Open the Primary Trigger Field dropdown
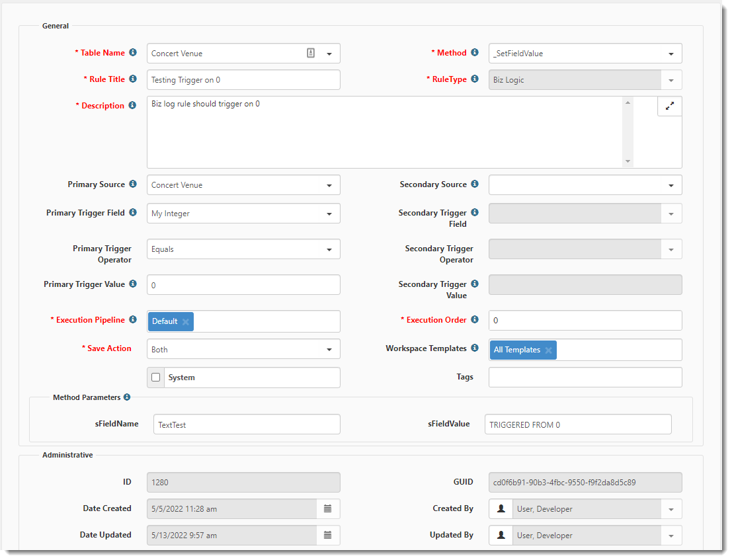 329,214
